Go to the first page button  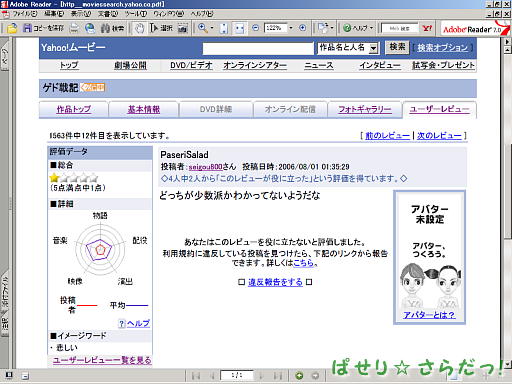[x=196, y=376]
